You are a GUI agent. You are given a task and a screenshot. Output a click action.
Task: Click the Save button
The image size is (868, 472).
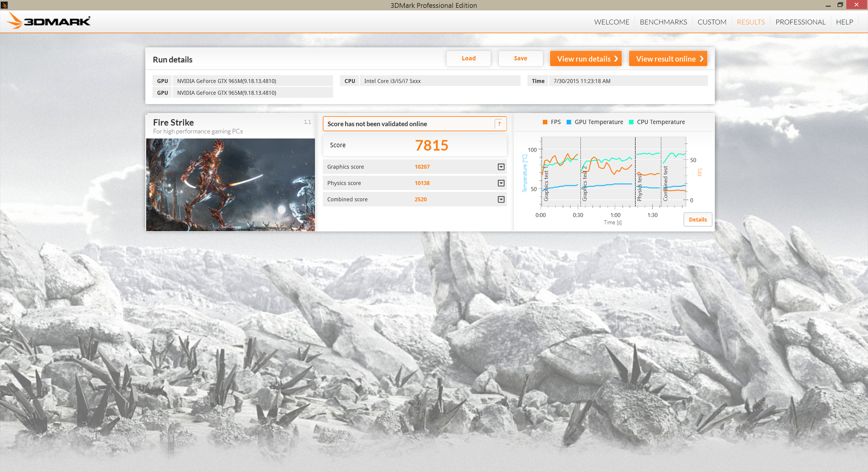click(x=520, y=58)
